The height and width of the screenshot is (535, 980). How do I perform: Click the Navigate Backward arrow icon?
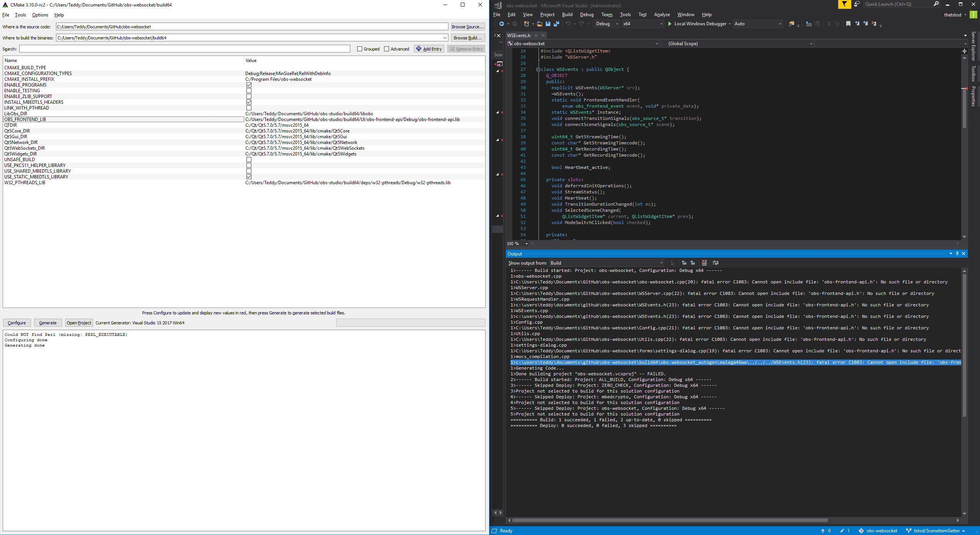pos(502,24)
